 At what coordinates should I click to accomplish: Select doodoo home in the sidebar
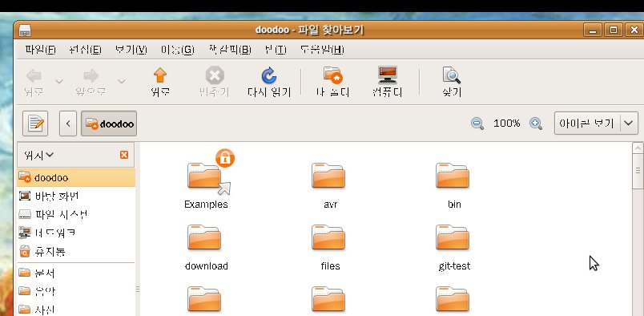pos(76,177)
